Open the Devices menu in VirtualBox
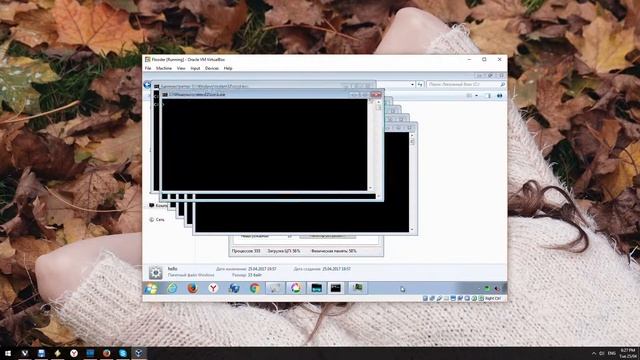 (x=211, y=68)
